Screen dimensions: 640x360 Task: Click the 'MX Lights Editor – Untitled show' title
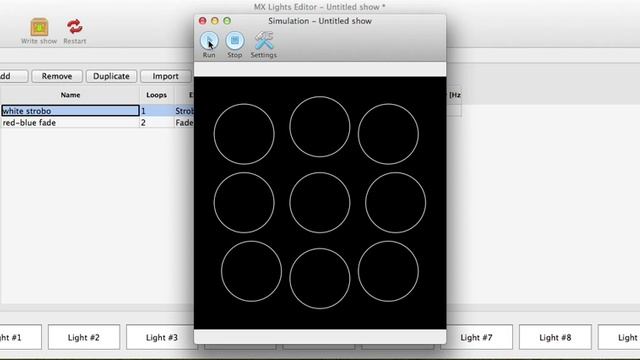point(320,7)
